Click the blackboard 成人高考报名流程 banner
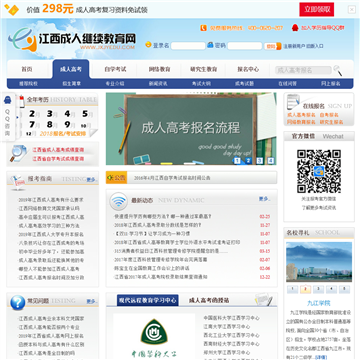Viewport: 360px width, 360px height. 191,129
